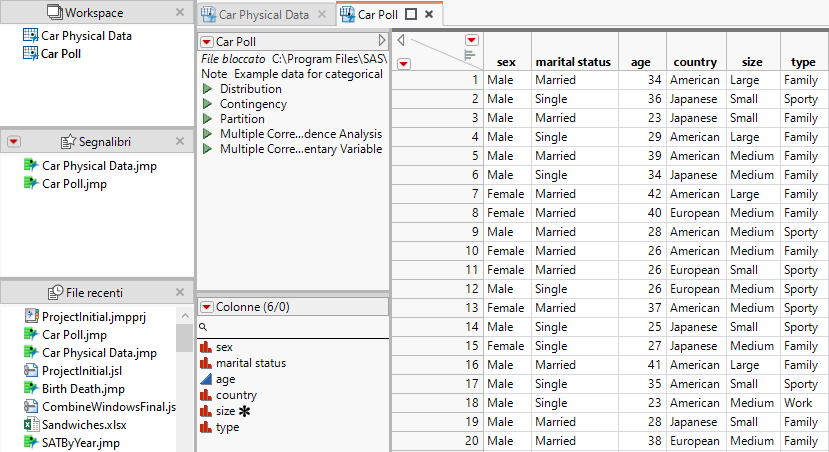Viewport: 829px width, 452px height.
Task: Open the rows red triangle menu in grid corner
Action: pos(403,63)
